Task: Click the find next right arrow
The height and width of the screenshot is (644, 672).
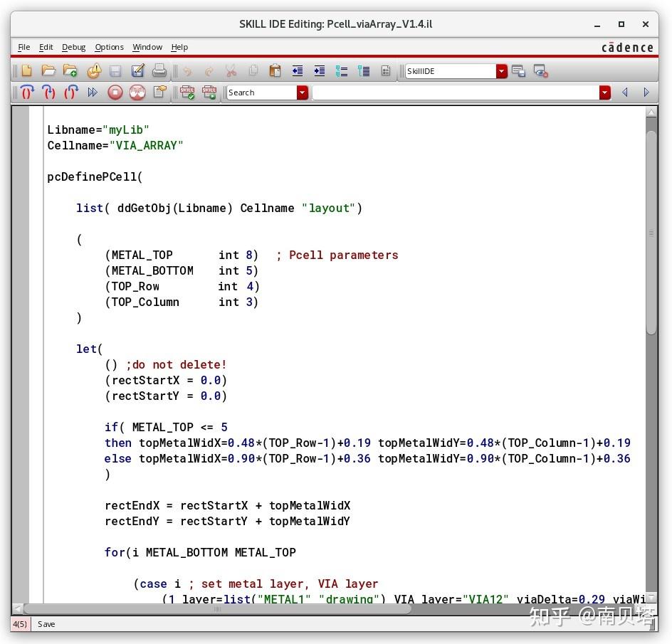Action: click(646, 92)
